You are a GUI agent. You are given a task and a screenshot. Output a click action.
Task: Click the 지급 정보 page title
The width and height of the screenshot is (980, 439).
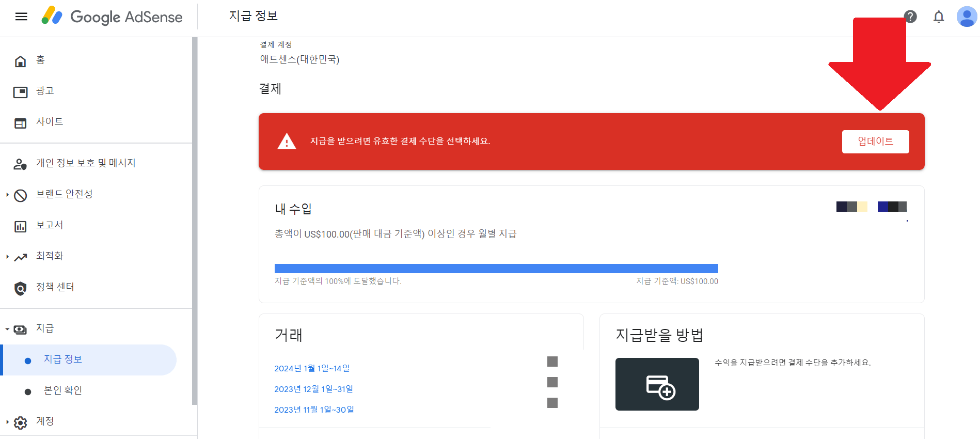click(x=254, y=16)
